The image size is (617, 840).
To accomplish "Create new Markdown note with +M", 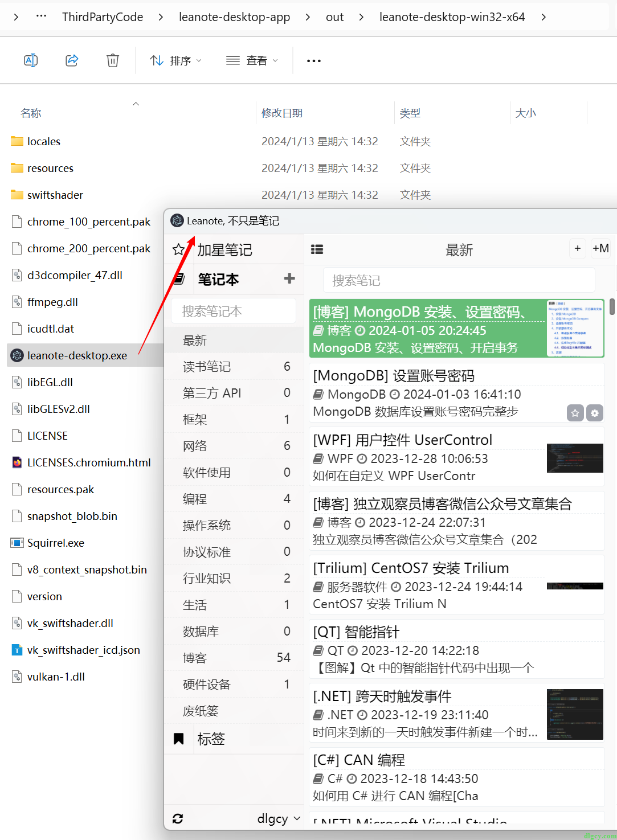I will (600, 248).
